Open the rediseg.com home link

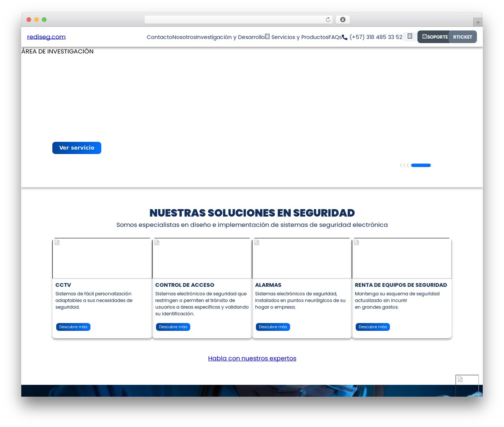46,37
